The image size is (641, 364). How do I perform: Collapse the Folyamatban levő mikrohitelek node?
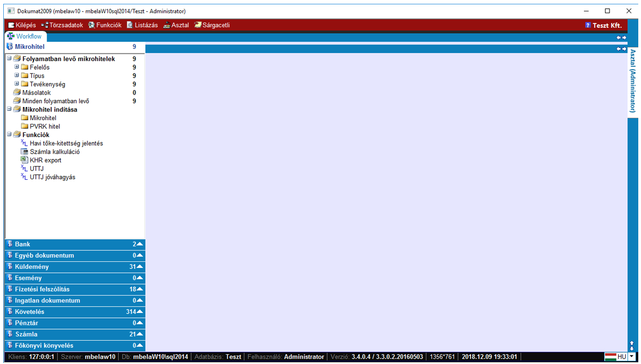[x=9, y=59]
